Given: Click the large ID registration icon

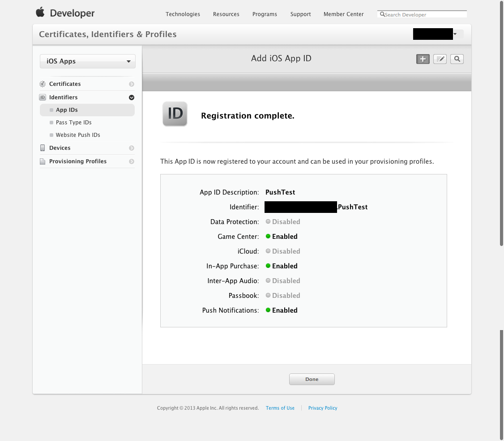Looking at the screenshot, I should [175, 114].
